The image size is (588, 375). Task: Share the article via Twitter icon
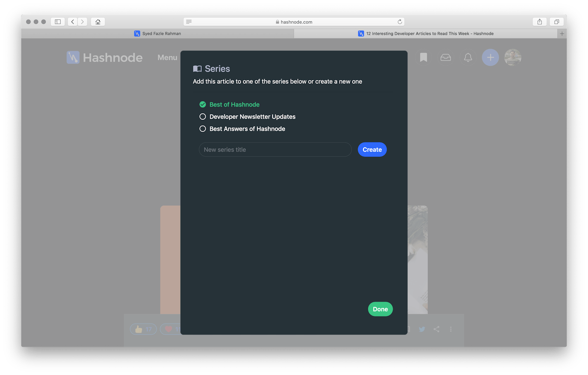point(422,329)
